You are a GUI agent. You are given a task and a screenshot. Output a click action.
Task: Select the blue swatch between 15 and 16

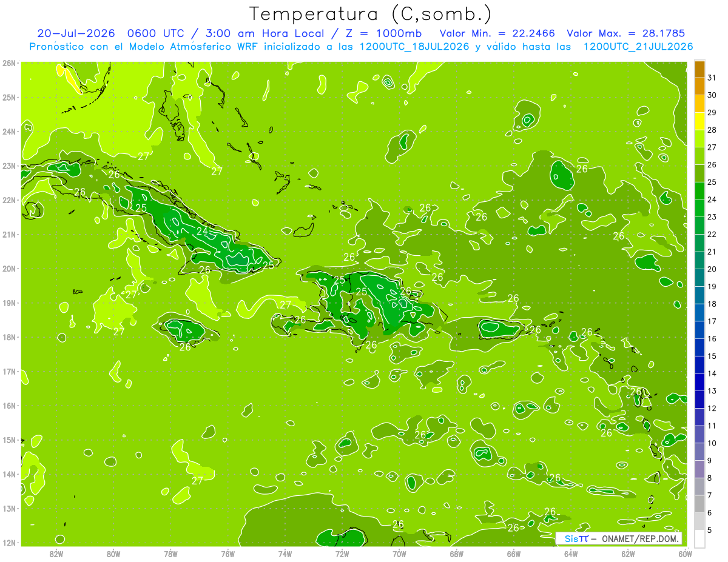click(x=700, y=347)
